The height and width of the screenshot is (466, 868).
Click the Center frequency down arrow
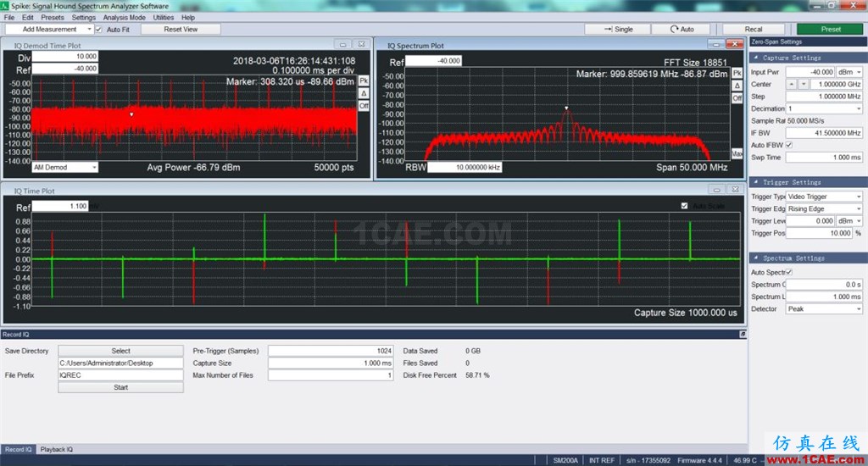pos(804,84)
